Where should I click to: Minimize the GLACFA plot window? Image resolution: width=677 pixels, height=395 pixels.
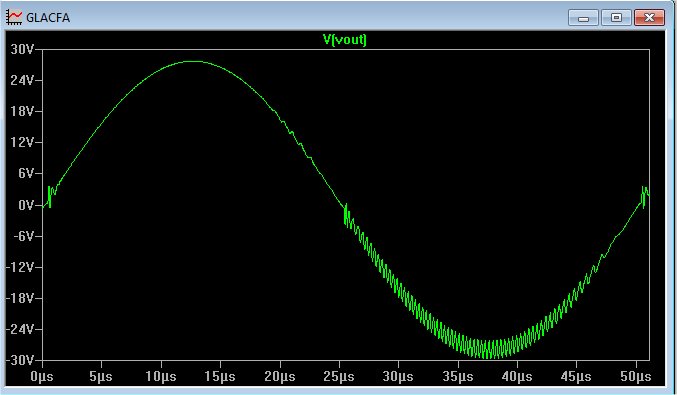click(583, 18)
